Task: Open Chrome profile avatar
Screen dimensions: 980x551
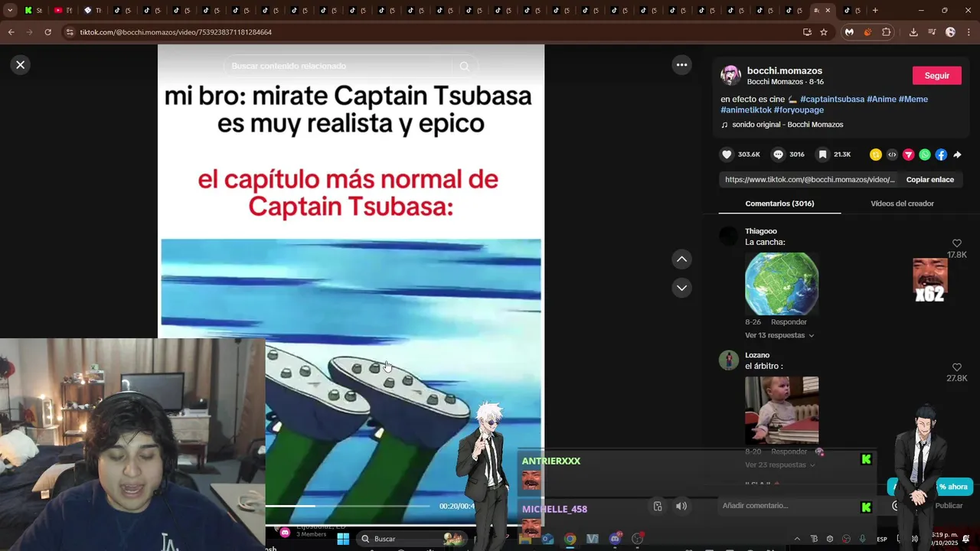Action: coord(950,32)
